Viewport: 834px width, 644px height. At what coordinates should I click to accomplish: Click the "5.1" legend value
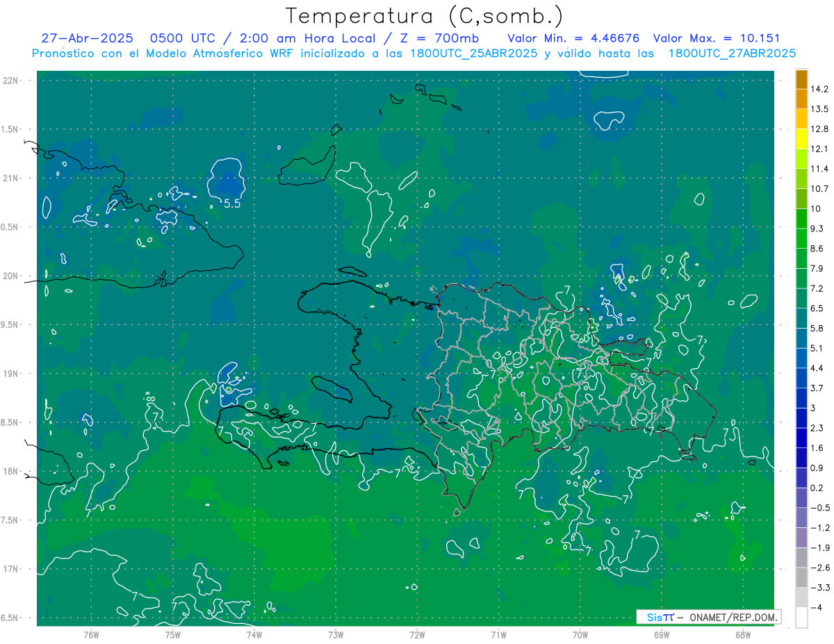pos(817,348)
